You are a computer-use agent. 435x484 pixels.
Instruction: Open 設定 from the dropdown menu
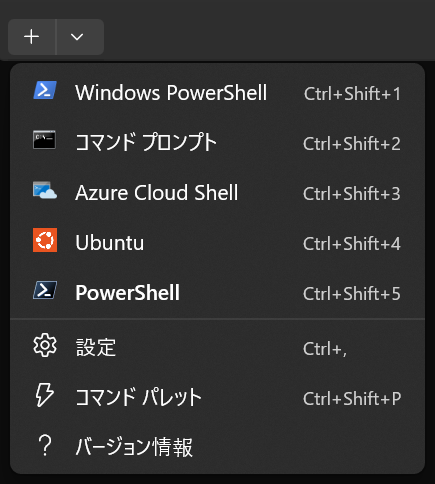tap(217, 348)
